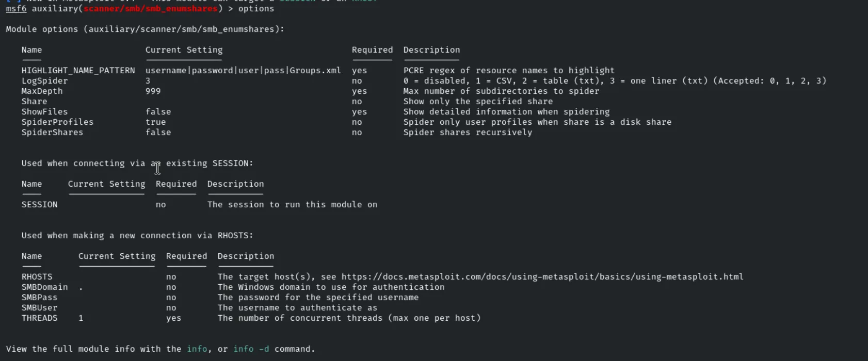
Task: Click the SpiderProfiles setting value 'true'
Action: coord(155,122)
